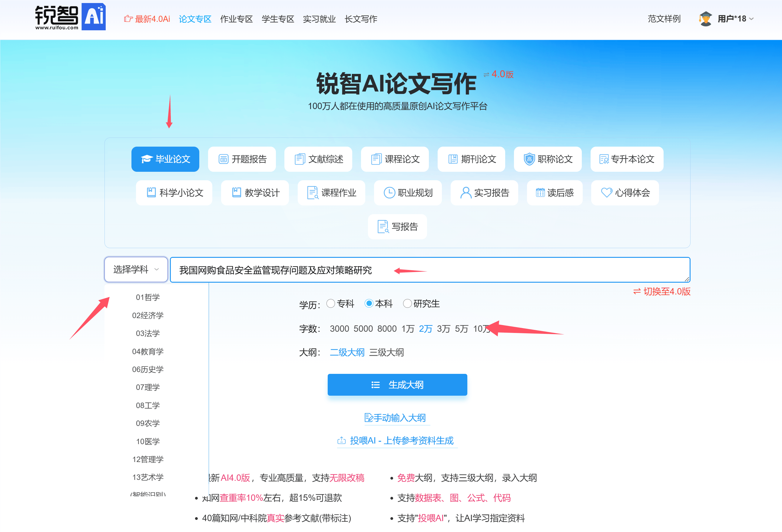Switch to the 学生专区 section
The width and height of the screenshot is (782, 532).
point(278,19)
